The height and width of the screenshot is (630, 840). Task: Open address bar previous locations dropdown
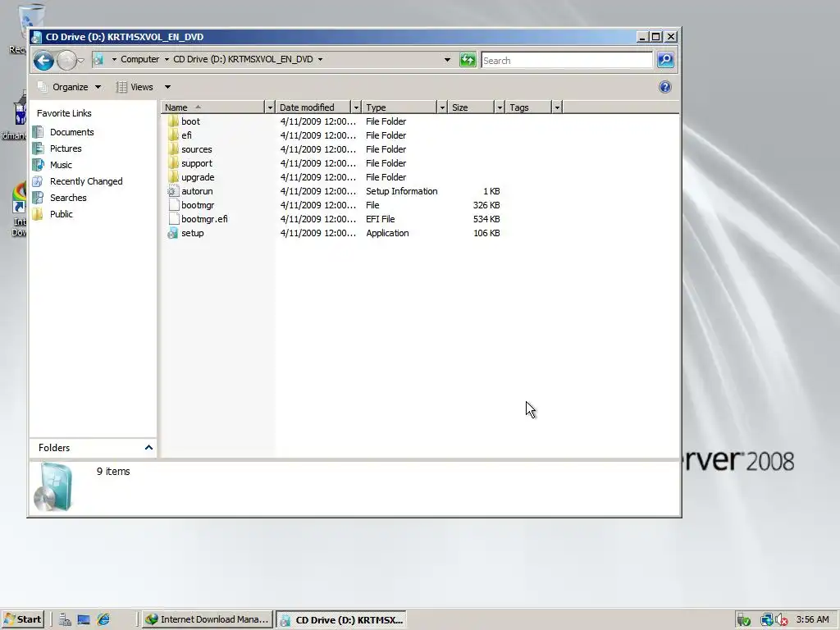tap(447, 59)
